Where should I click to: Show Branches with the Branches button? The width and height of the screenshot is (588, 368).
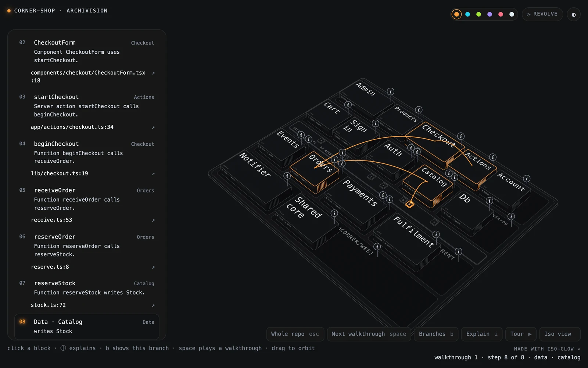click(436, 334)
